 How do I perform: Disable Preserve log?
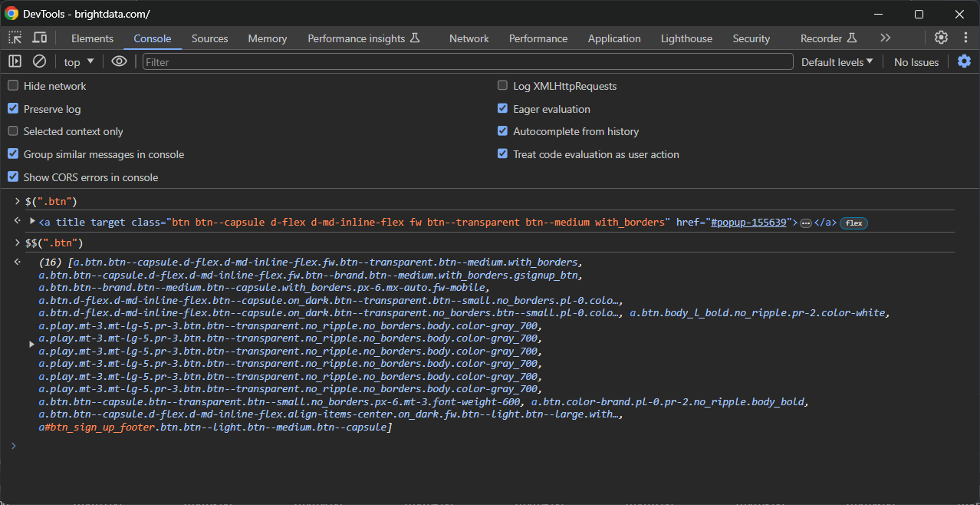coord(12,108)
